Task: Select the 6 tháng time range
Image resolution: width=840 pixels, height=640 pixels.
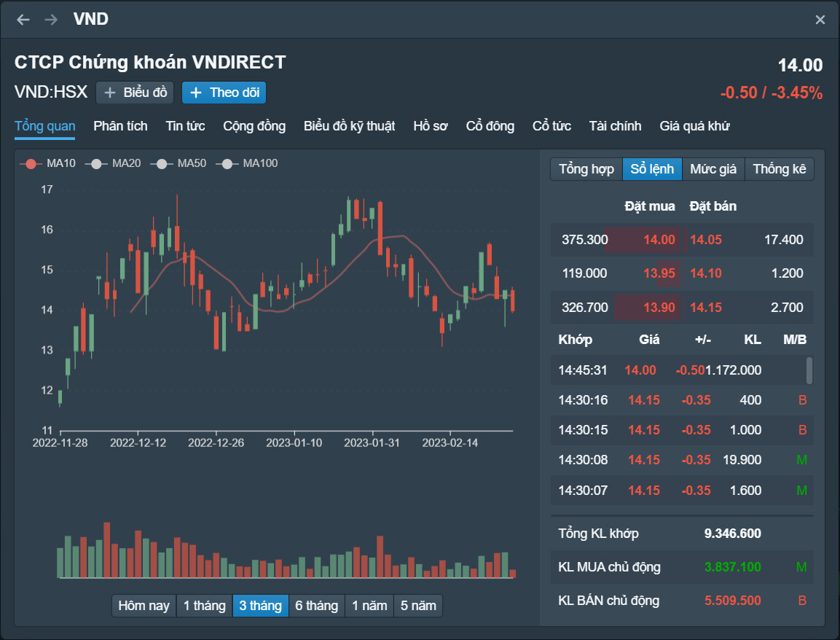Action: coord(316,606)
